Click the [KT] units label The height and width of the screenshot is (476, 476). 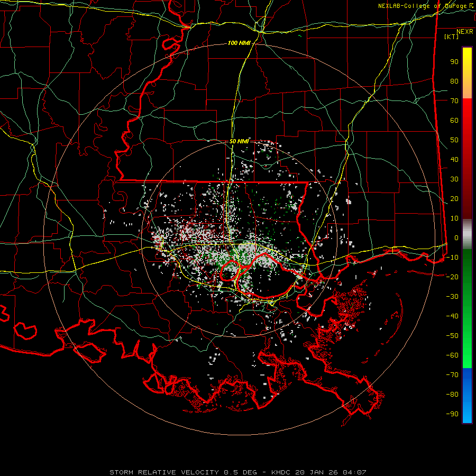[452, 36]
